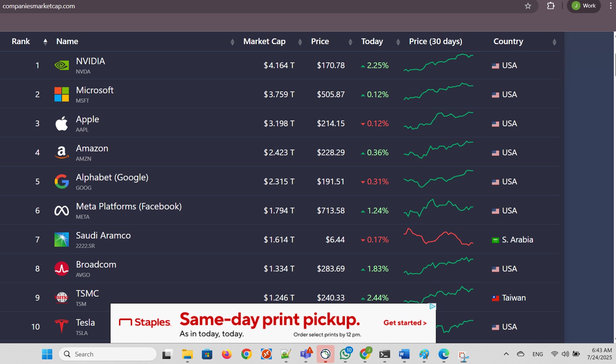Screen dimensions: 616x364
Task: Open WhatsApp from the taskbar
Action: (x=345, y=354)
